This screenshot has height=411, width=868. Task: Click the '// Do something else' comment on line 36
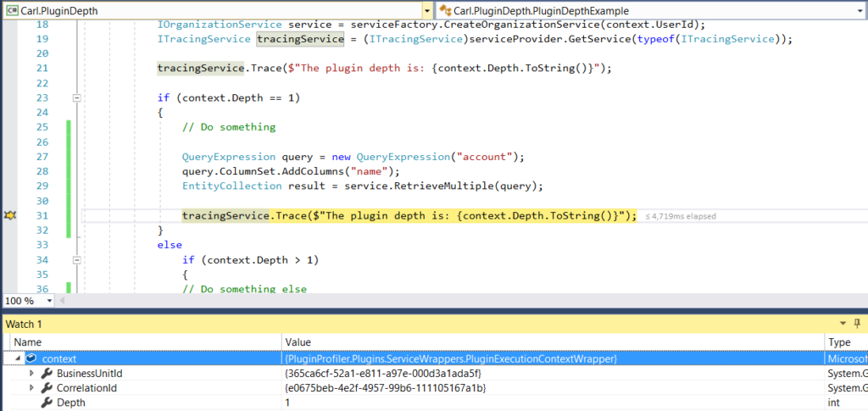point(244,289)
